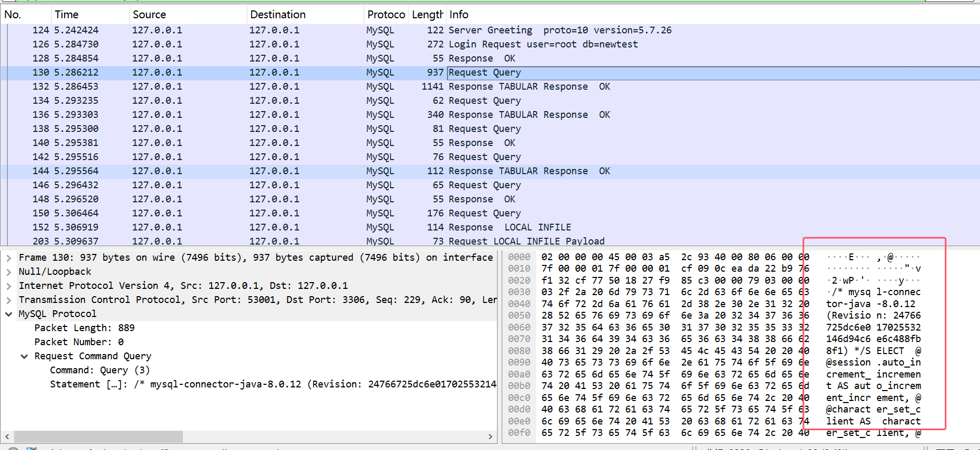This screenshot has width=980, height=450.
Task: Select the Packet Number: 0 field
Action: point(79,342)
